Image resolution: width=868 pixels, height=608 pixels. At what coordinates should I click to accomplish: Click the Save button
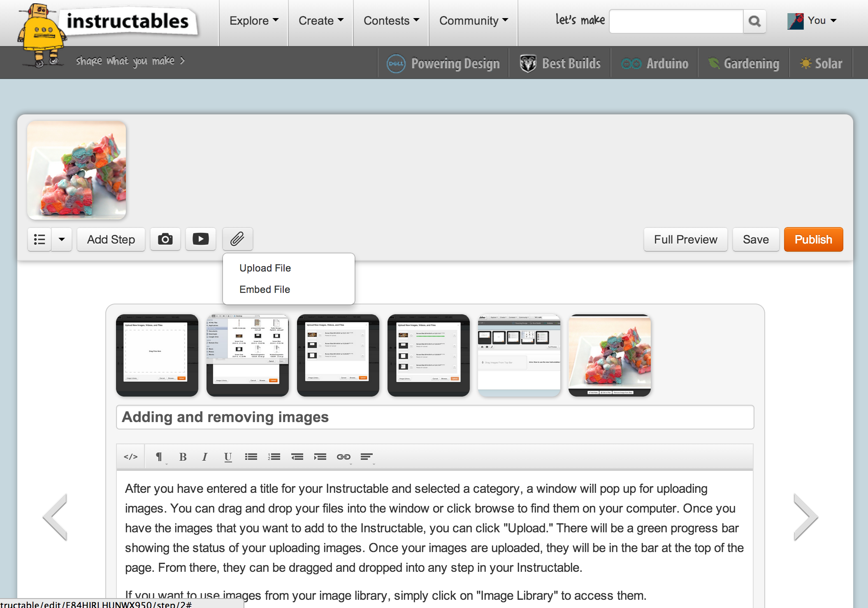pos(754,239)
